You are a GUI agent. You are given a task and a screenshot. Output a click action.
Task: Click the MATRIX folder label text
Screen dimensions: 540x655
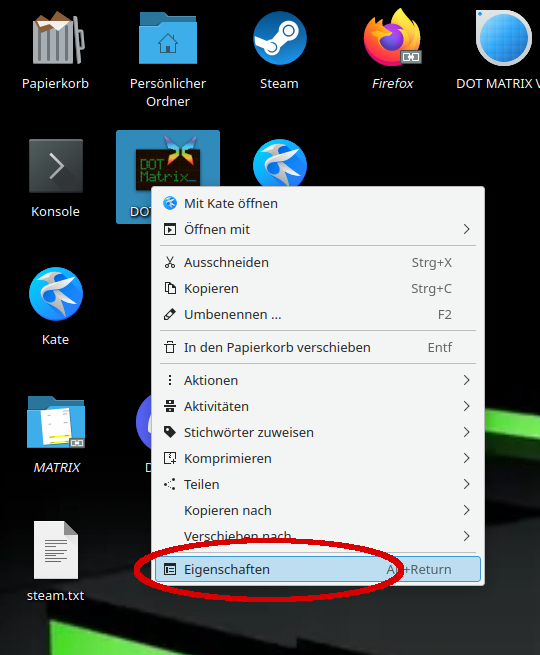pos(57,467)
